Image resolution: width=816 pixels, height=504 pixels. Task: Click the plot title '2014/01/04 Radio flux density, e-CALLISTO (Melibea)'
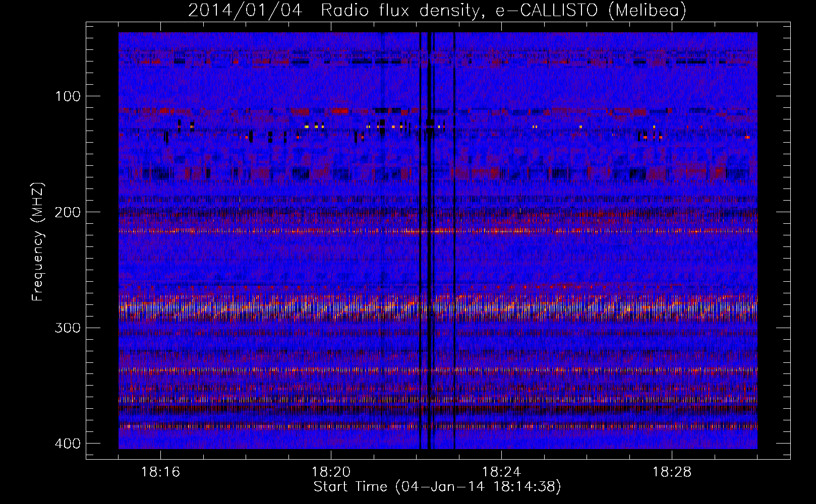[437, 10]
